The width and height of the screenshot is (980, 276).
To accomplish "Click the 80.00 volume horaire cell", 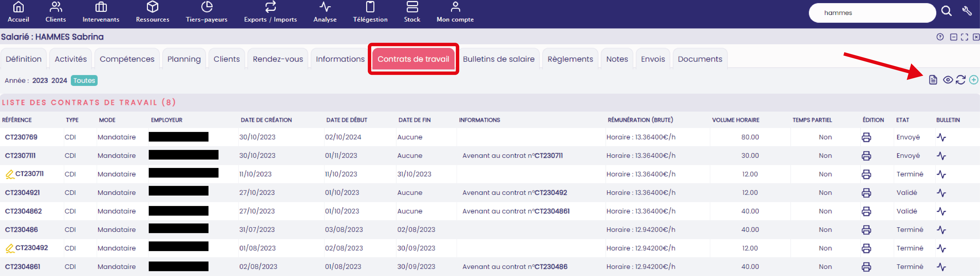I will point(750,137).
